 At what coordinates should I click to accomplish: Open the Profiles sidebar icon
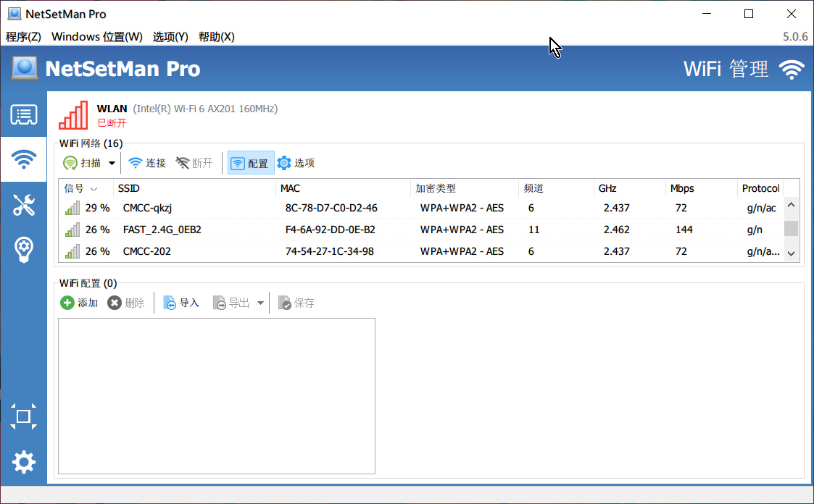tap(23, 115)
